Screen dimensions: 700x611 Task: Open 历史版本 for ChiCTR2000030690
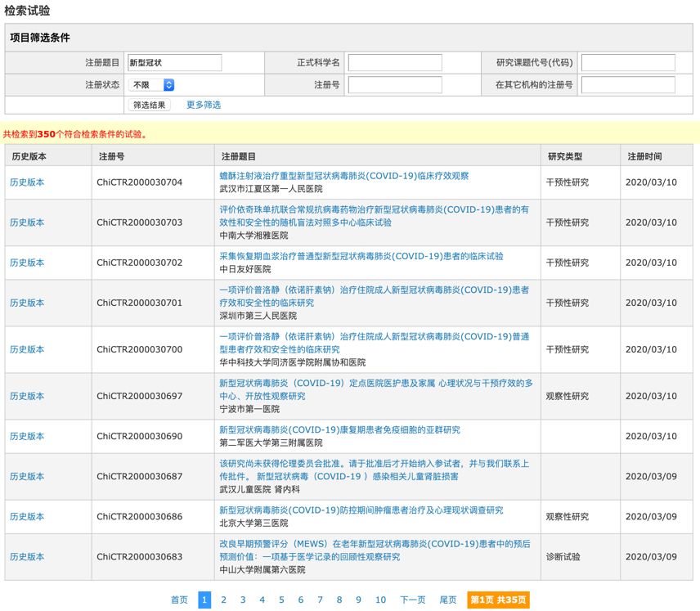27,436
